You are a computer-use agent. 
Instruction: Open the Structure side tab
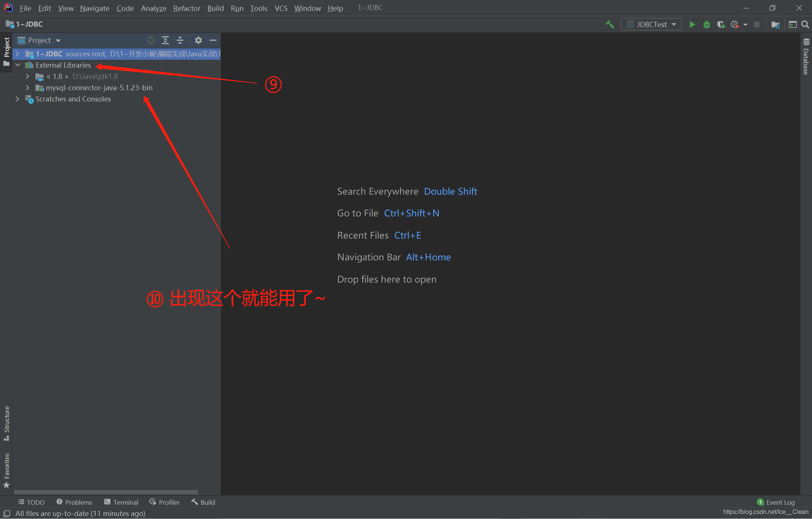[6, 424]
